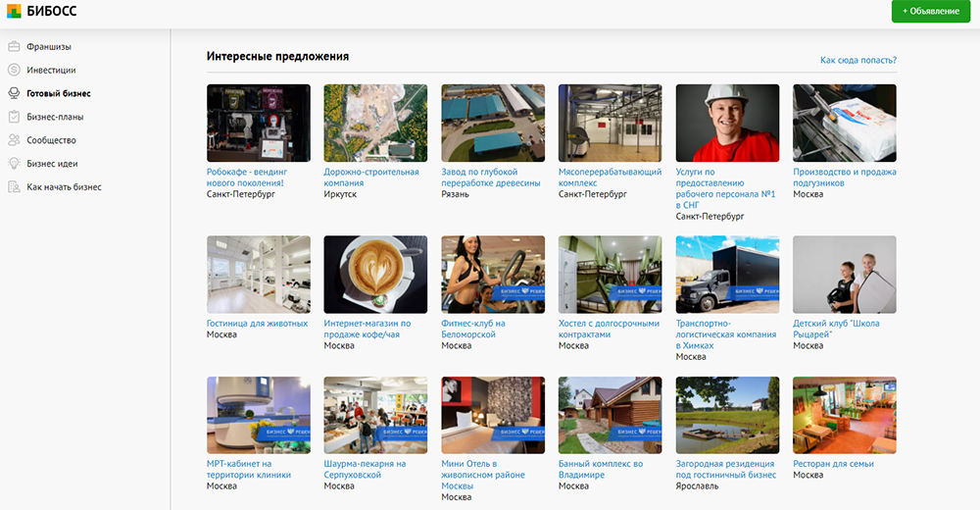Open the MRI room thumbnail
The width and height of the screenshot is (980, 510).
pos(259,415)
